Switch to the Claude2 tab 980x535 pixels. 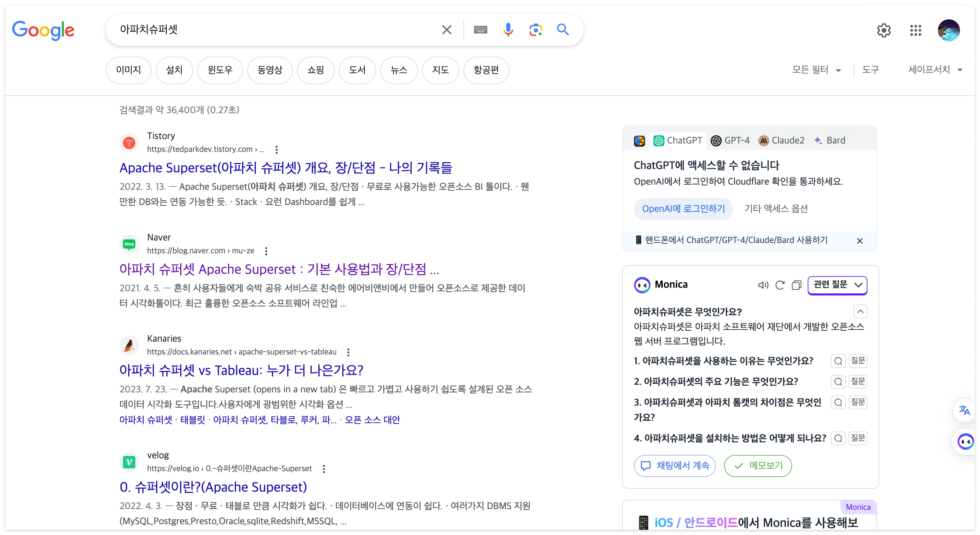781,141
